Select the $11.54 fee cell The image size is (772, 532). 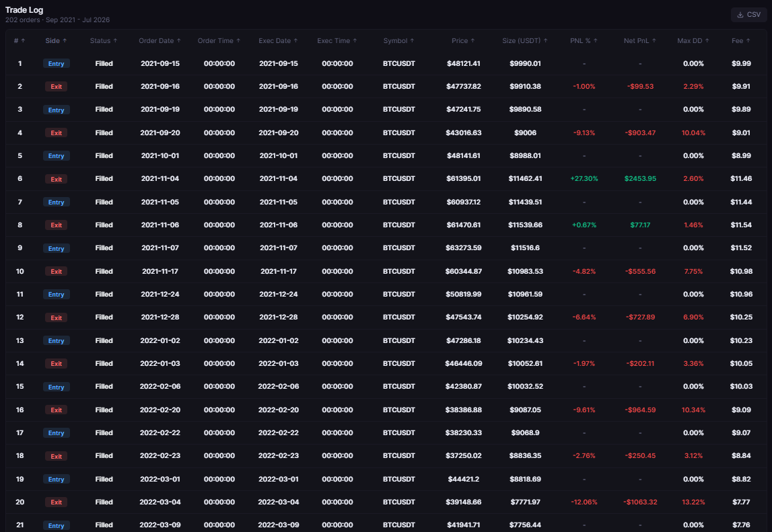(741, 225)
